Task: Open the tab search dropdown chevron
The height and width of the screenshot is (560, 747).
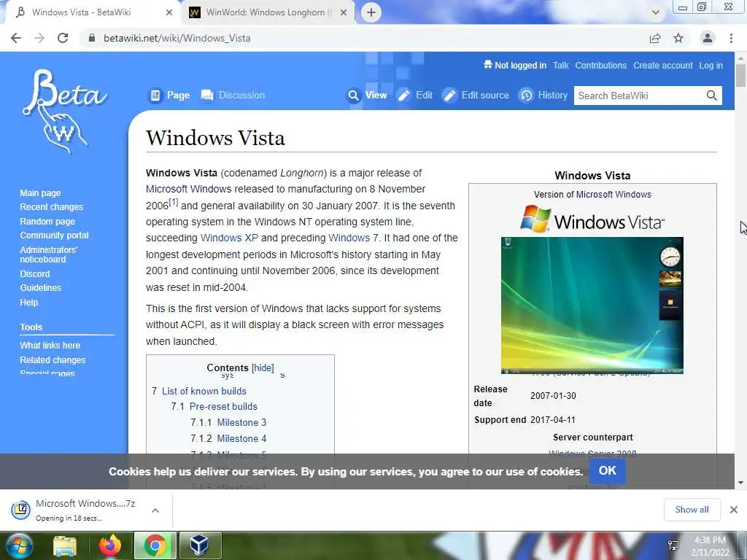Action: 656,12
